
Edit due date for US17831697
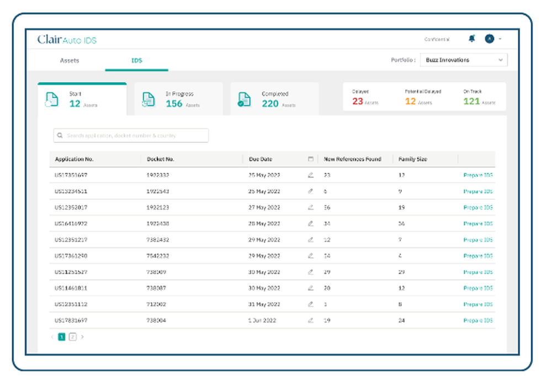[x=310, y=321]
